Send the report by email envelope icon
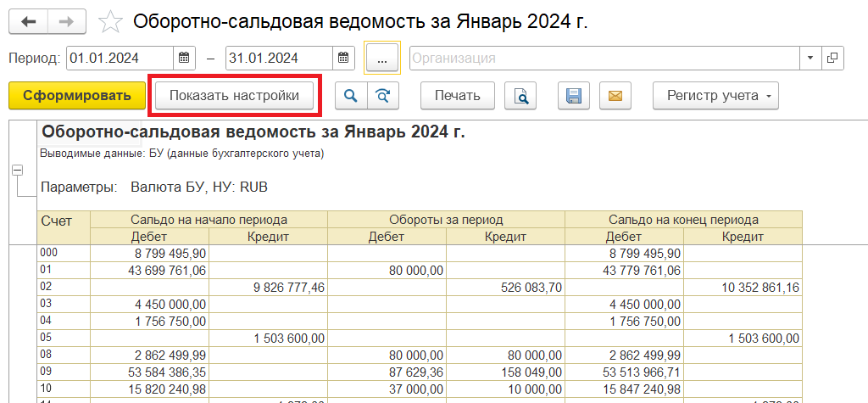The height and width of the screenshot is (403, 868). tap(615, 96)
